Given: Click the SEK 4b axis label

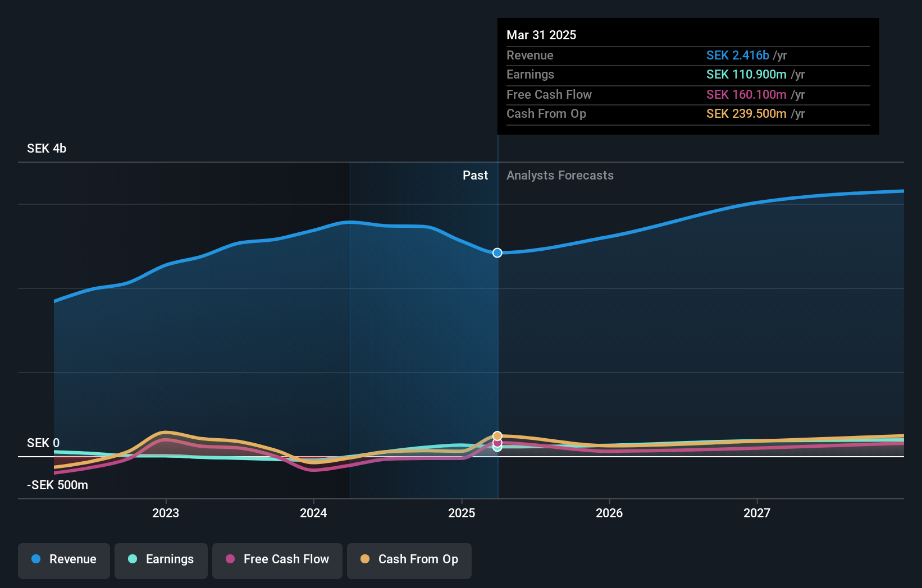Looking at the screenshot, I should click(x=47, y=149).
